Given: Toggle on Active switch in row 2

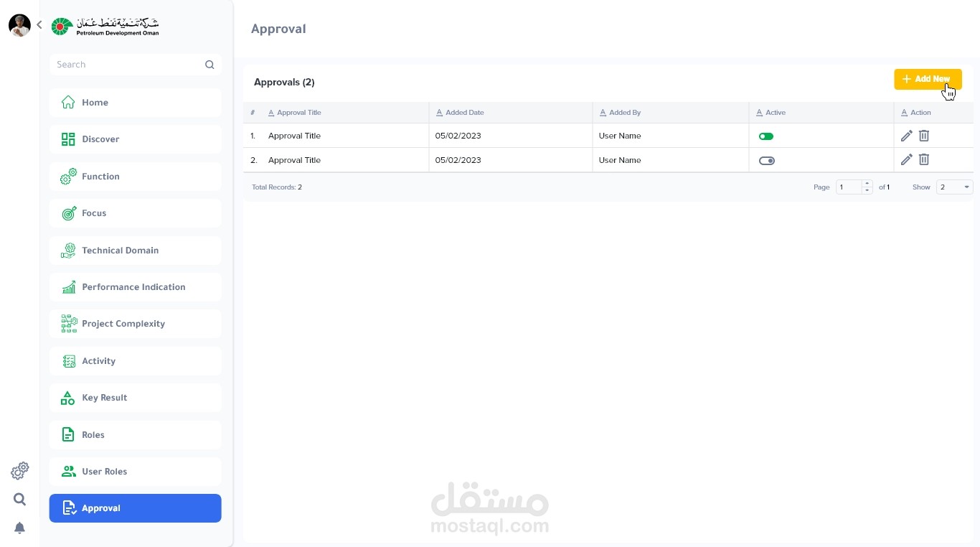Looking at the screenshot, I should [x=767, y=161].
